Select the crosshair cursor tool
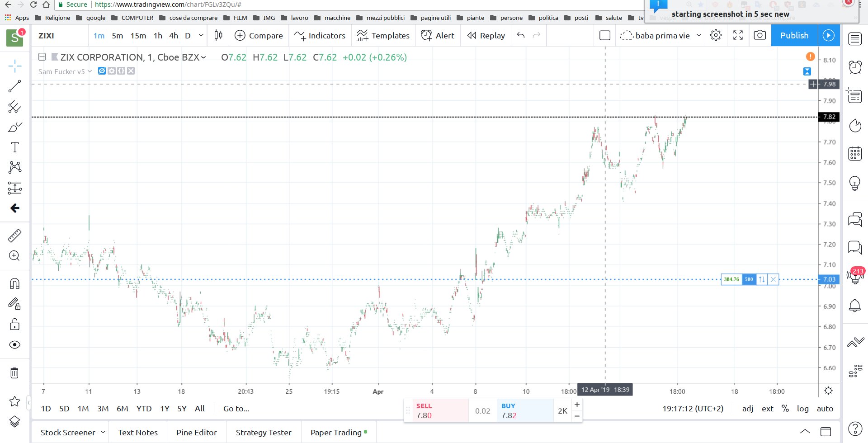868x443 pixels. pyautogui.click(x=15, y=66)
